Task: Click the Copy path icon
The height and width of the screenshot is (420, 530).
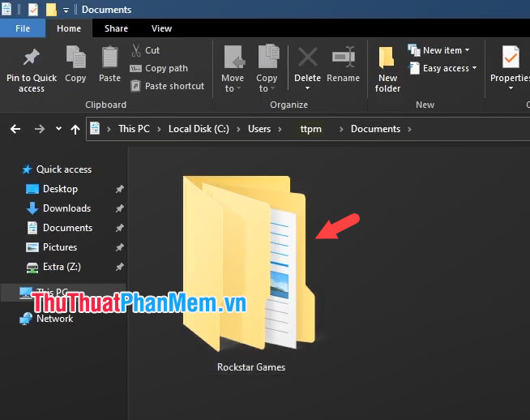Action: 135,69
